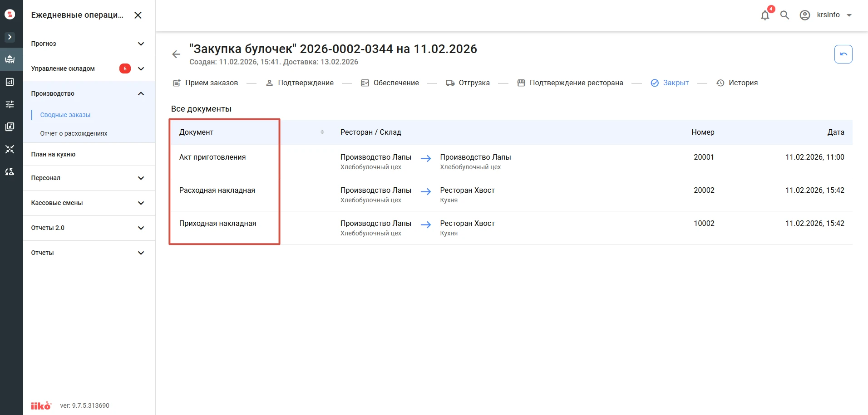This screenshot has height=415, width=868.
Task: Click the crossed utensils sidebar icon
Action: pos(10,149)
